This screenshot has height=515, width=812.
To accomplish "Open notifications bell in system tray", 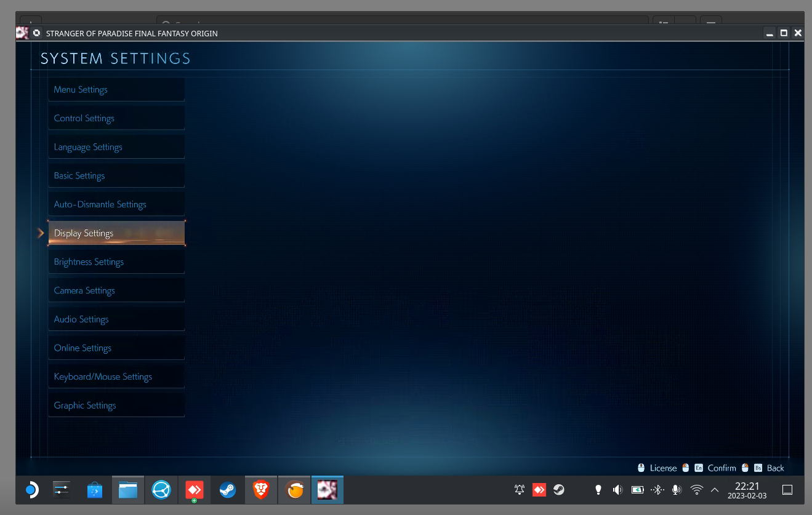I will coord(520,490).
